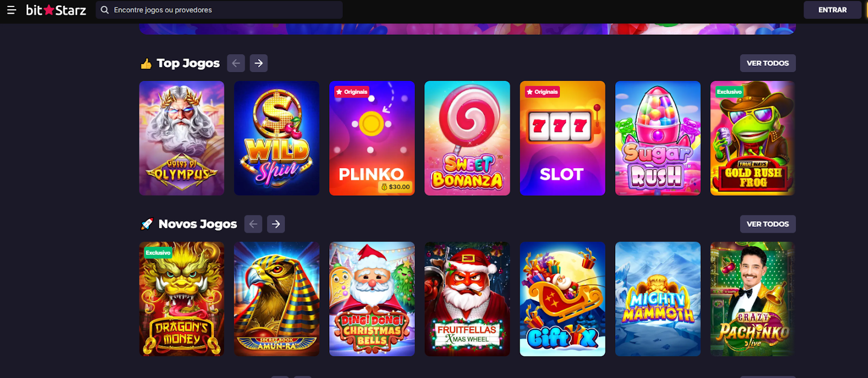This screenshot has height=378, width=868.
Task: Click the Novos Jogos rocket icon
Action: [146, 224]
